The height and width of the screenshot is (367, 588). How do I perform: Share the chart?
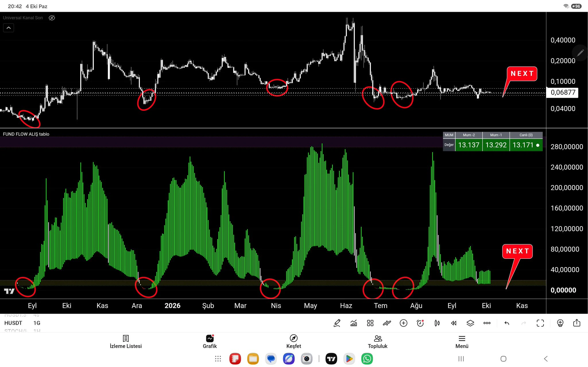click(x=577, y=323)
